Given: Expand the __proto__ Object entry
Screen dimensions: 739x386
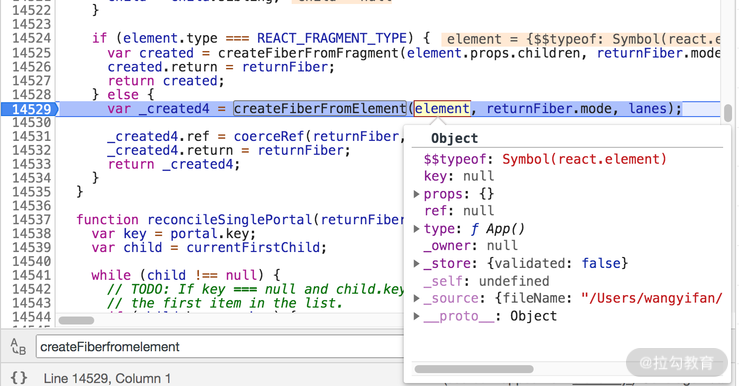Looking at the screenshot, I should pyautogui.click(x=416, y=316).
